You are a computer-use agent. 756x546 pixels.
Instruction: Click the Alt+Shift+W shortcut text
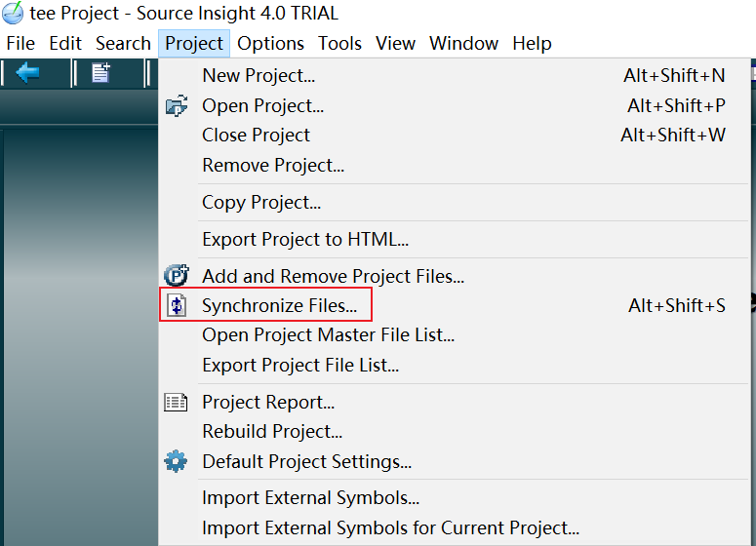click(673, 136)
